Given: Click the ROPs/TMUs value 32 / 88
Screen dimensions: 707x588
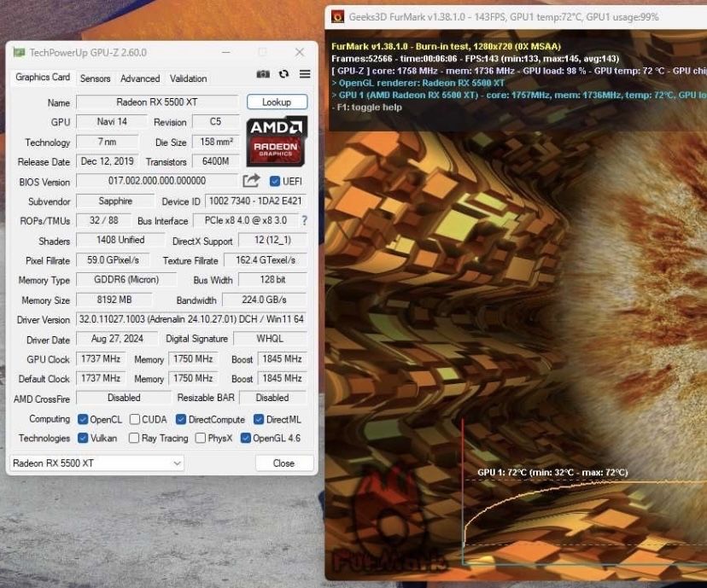Looking at the screenshot, I should click(x=103, y=220).
